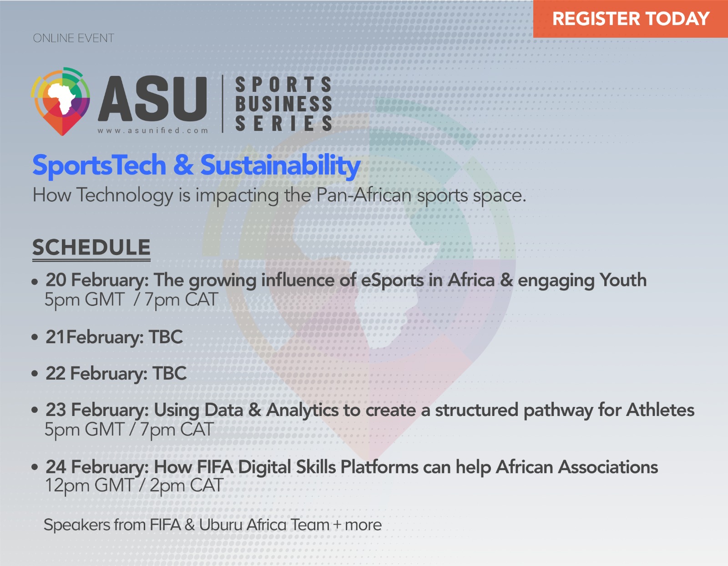Image resolution: width=728 pixels, height=566 pixels.
Task: Click the 12pm GMT / 2pm CAT time
Action: (134, 486)
